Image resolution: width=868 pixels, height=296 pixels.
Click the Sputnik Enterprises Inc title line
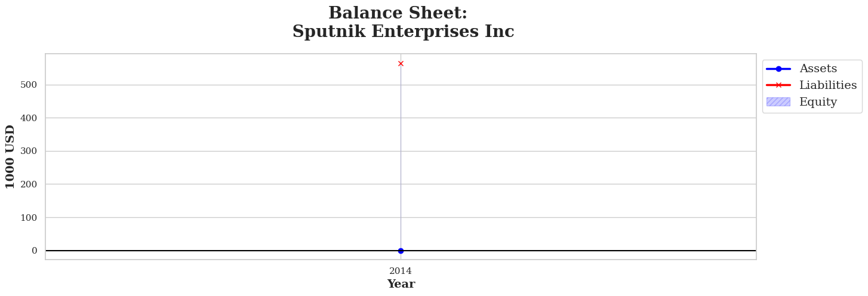403,32
